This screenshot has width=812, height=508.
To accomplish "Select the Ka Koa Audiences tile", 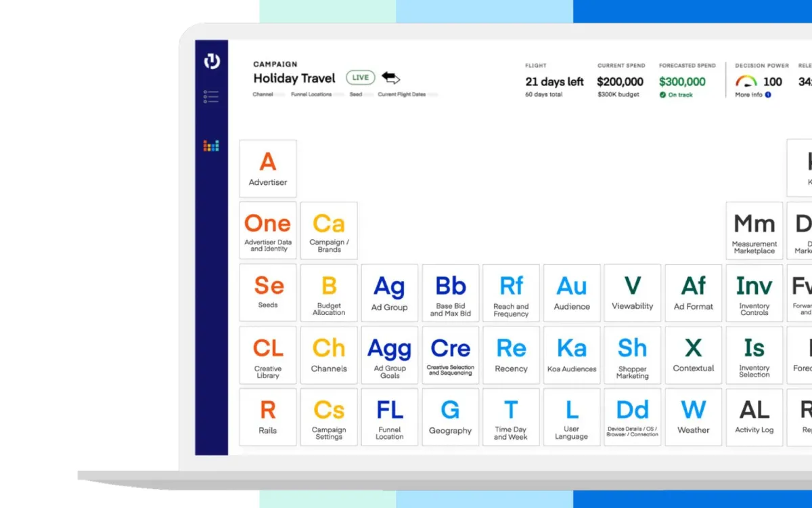I will 572,354.
